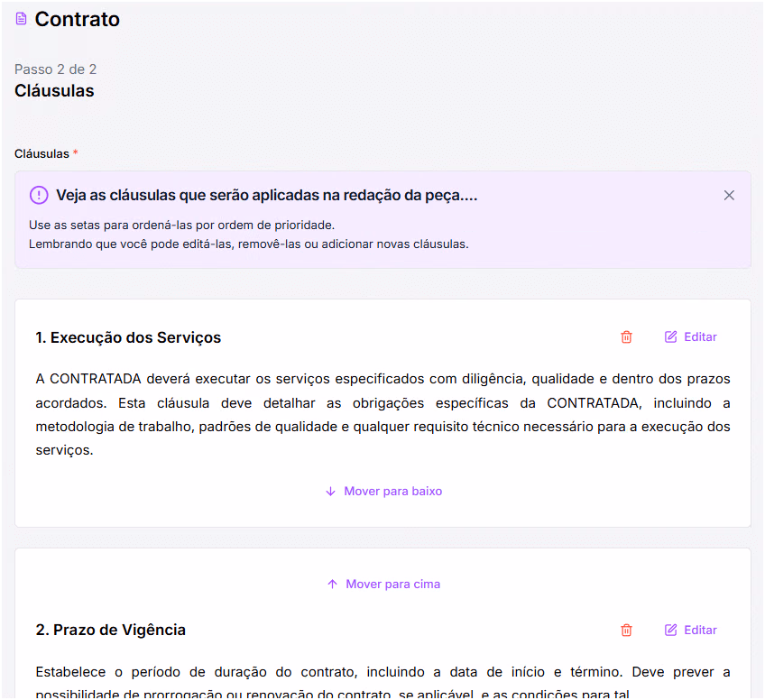Select the heading '2. Prazo de Vigência'
This screenshot has width=765, height=700.
coord(111,630)
